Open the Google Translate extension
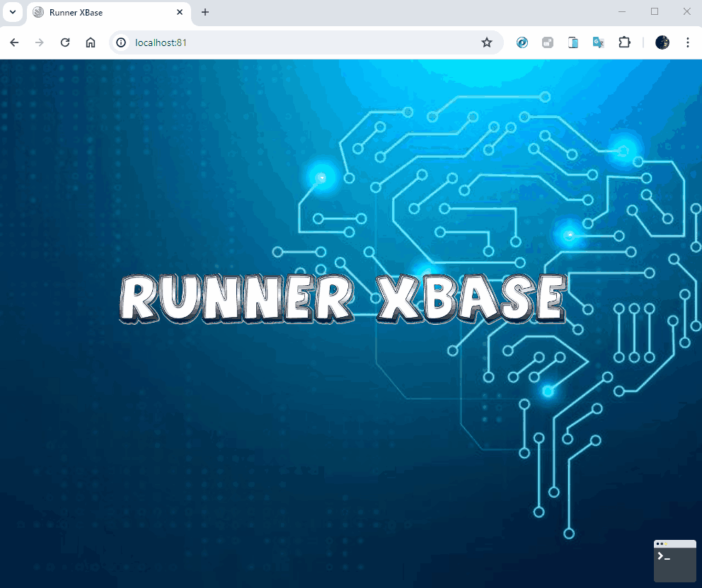 click(x=598, y=42)
